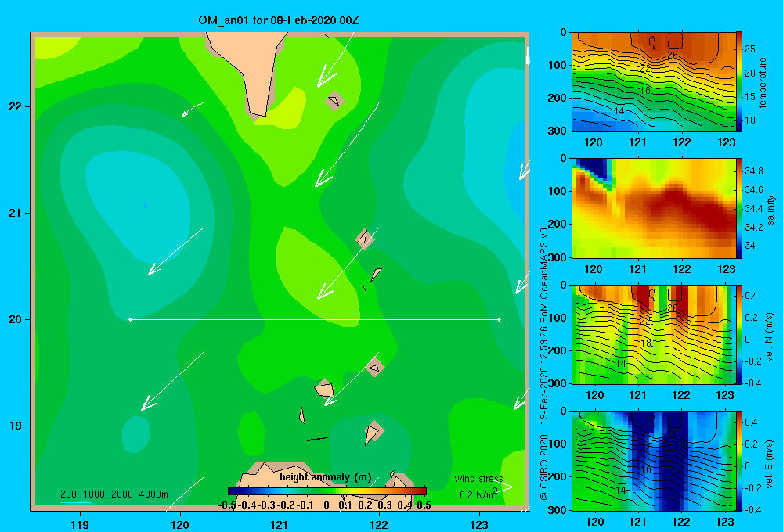This screenshot has width=783, height=532.
Task: Click the title OM_an01 for 08-Feb-2020 00Z
Action: tap(279, 20)
